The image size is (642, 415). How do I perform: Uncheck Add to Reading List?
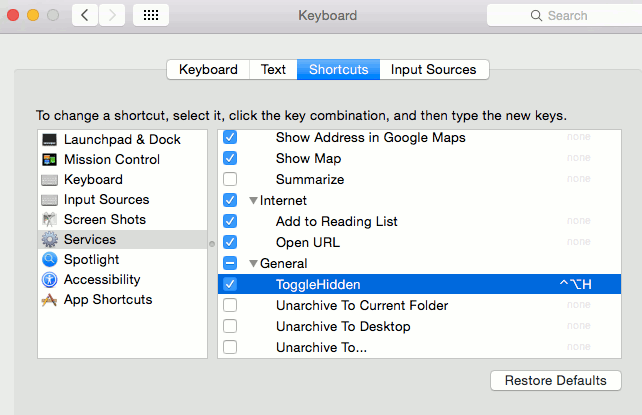click(230, 221)
